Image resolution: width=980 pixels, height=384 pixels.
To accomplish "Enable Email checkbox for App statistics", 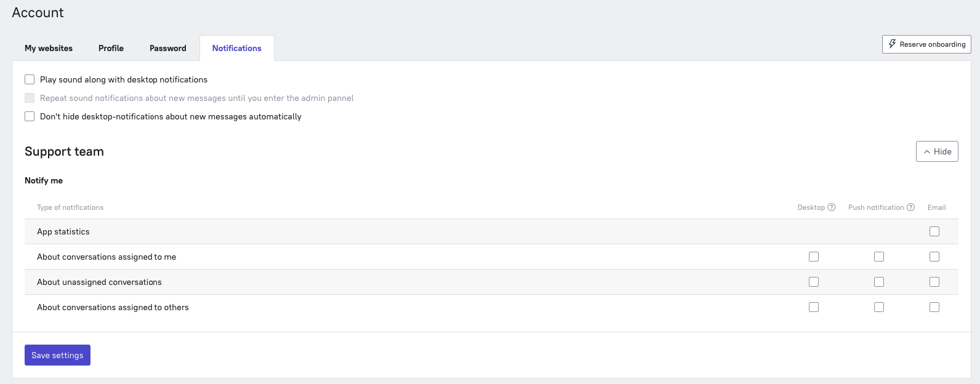I will 934,231.
